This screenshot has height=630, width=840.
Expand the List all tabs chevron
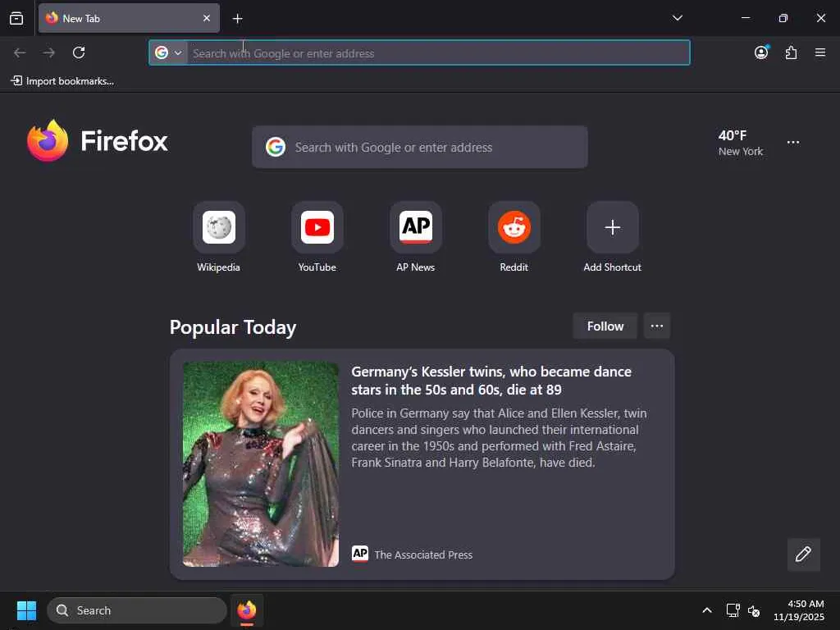click(x=677, y=18)
